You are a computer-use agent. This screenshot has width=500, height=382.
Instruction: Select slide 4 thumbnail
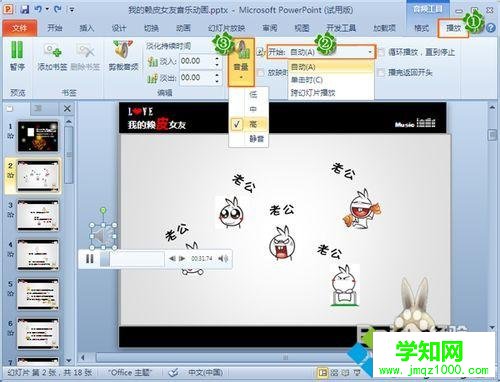pos(38,255)
